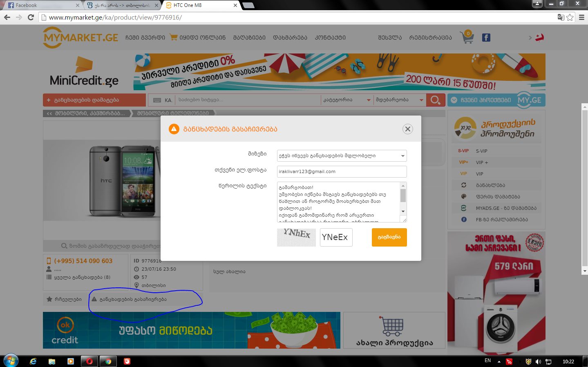Screen dimensions: 588x367
Task: Open the ჩემი გვერდი menu item
Action: (145, 38)
